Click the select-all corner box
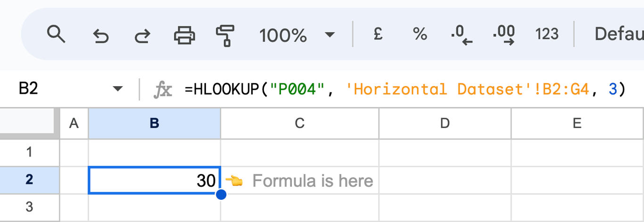644x222 pixels. click(x=30, y=123)
